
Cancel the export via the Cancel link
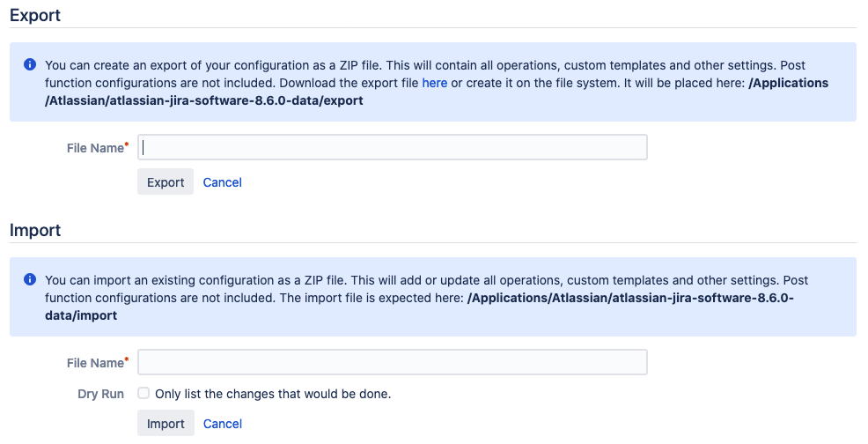[223, 182]
